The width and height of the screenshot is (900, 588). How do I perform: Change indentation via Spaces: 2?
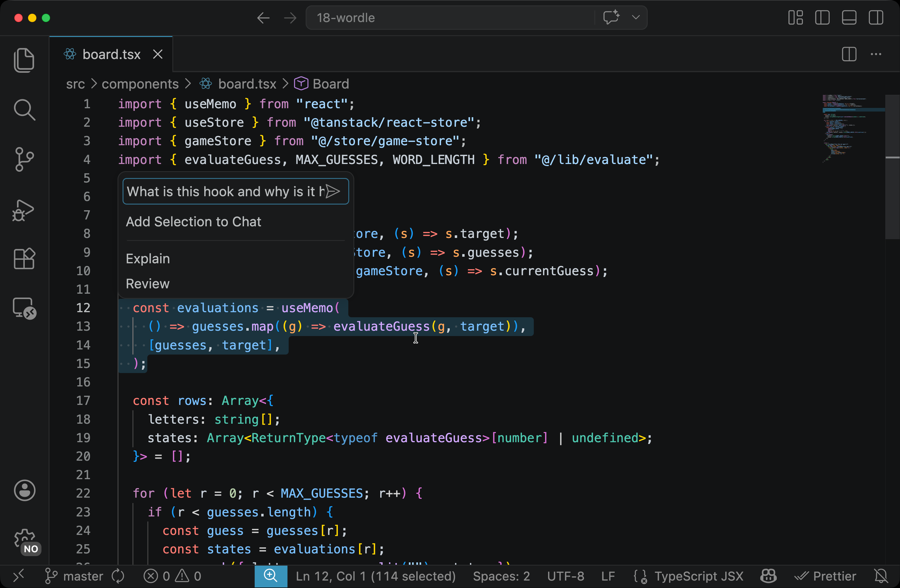point(501,576)
